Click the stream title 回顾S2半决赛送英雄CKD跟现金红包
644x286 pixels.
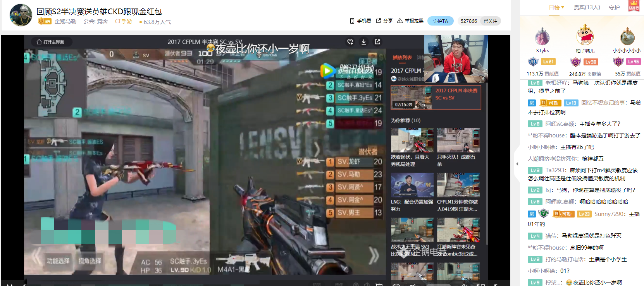click(x=99, y=11)
